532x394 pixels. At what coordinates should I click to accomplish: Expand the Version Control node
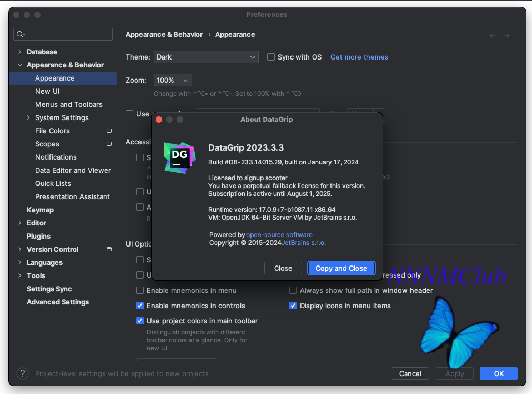click(x=19, y=249)
